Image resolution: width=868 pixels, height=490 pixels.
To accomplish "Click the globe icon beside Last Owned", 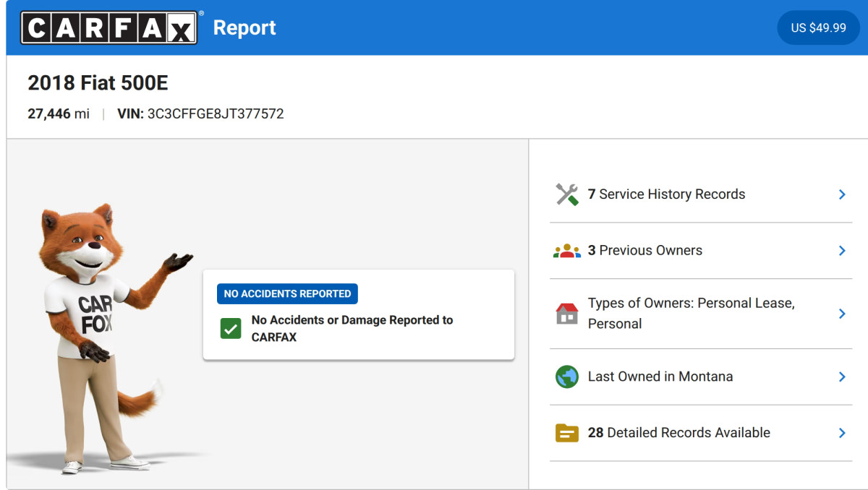I will 567,377.
